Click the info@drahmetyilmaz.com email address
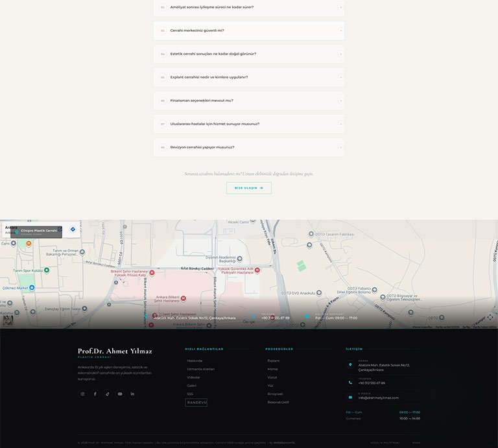The width and height of the screenshot is (498, 448). (x=378, y=398)
